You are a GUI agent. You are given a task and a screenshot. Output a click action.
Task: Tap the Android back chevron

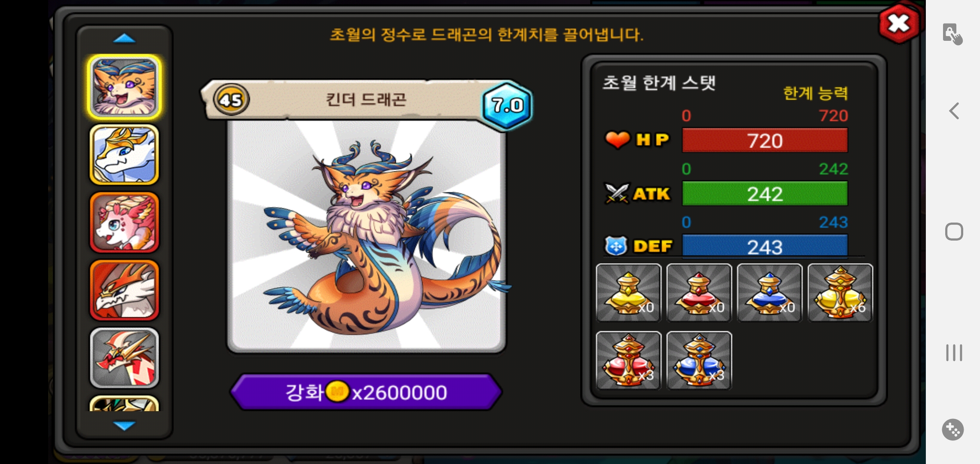coord(954,111)
